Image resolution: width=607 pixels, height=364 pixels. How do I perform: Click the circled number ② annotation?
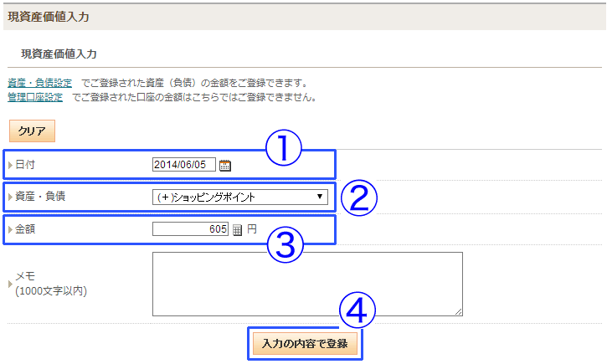point(359,197)
